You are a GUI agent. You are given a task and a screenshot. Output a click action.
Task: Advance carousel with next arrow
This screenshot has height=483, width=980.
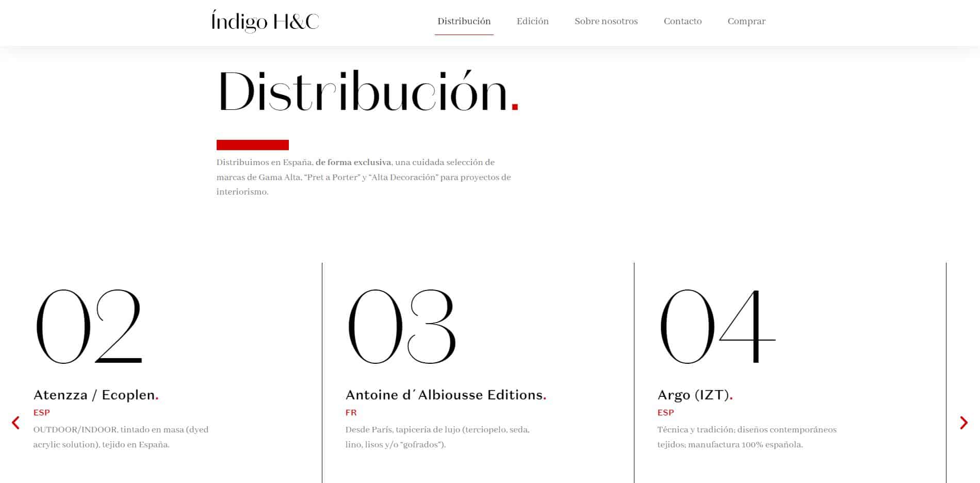coord(963,423)
